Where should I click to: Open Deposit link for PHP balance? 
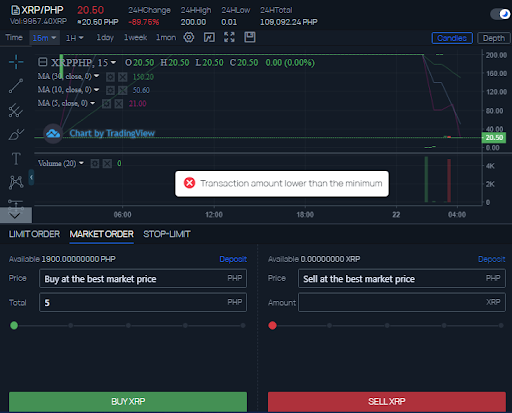[233, 259]
